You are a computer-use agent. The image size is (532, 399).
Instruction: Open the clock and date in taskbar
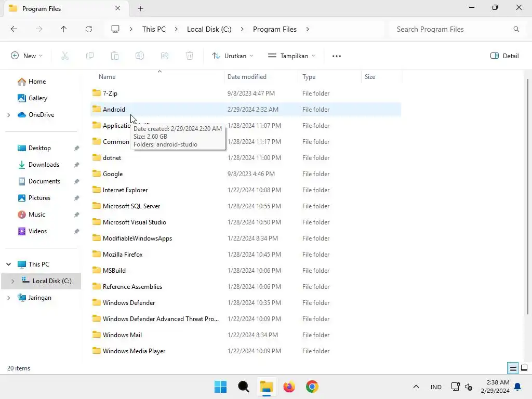tap(495, 387)
